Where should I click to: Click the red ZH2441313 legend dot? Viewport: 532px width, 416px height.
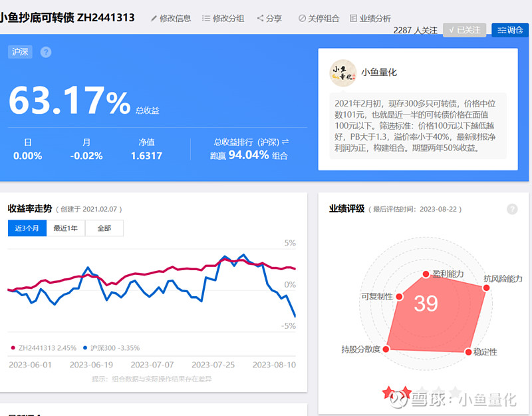tap(13, 347)
